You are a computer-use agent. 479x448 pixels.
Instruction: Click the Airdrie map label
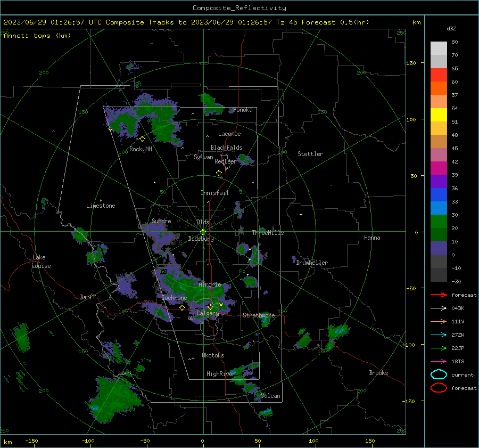tap(210, 284)
